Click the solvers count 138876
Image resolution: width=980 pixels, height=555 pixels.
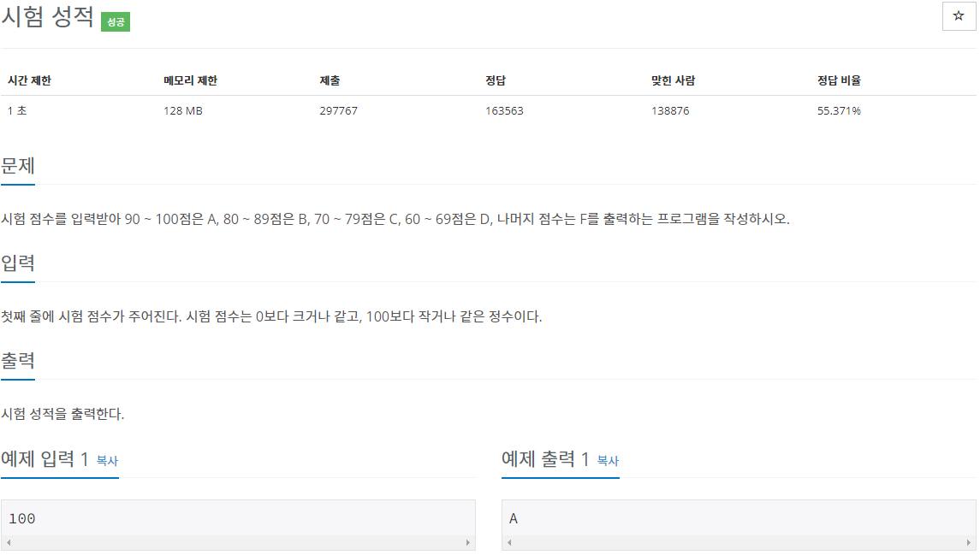click(670, 110)
